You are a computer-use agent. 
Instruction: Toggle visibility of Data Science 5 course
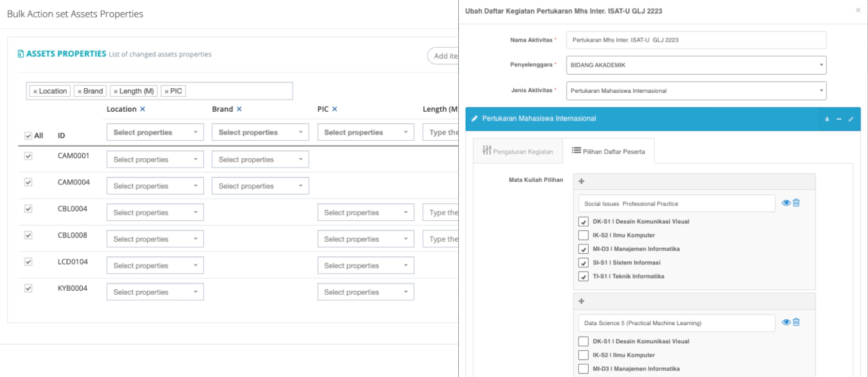click(x=786, y=322)
